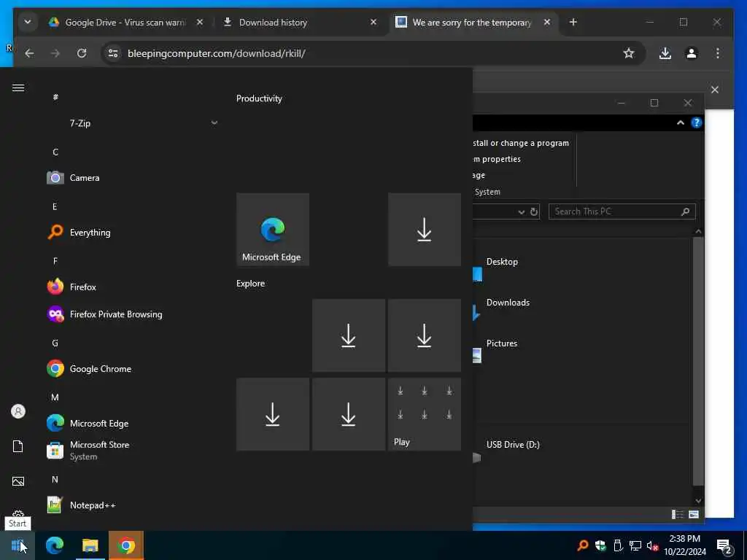Select the We are sorry tab

click(x=473, y=22)
